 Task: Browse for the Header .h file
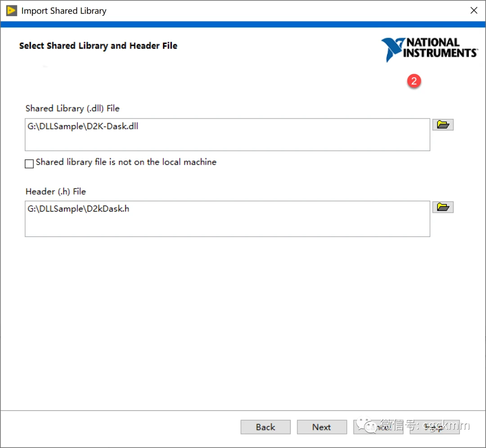click(443, 207)
